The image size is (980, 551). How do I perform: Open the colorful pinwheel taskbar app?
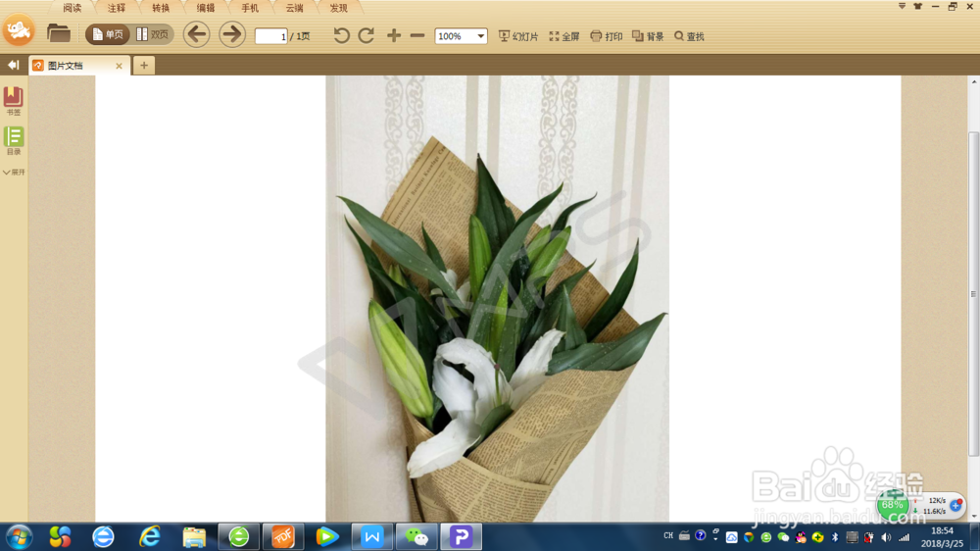60,536
